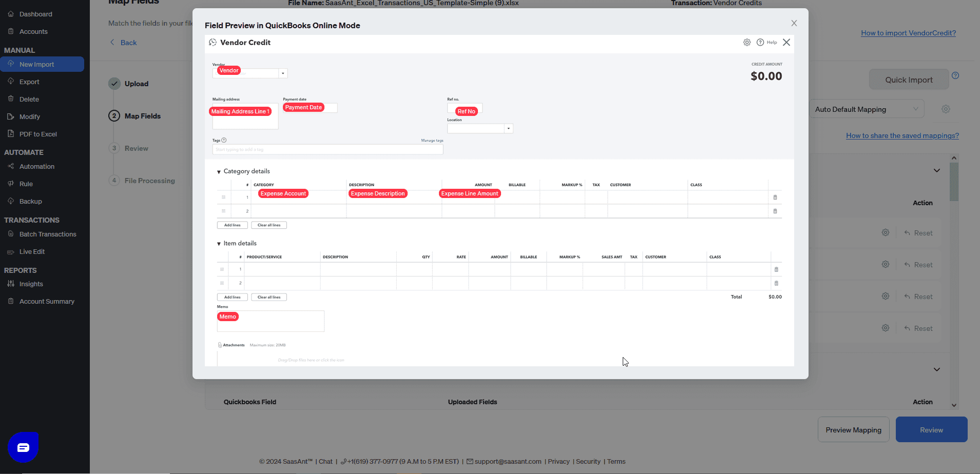Open Batch Transactions from the sidebar

(x=47, y=234)
